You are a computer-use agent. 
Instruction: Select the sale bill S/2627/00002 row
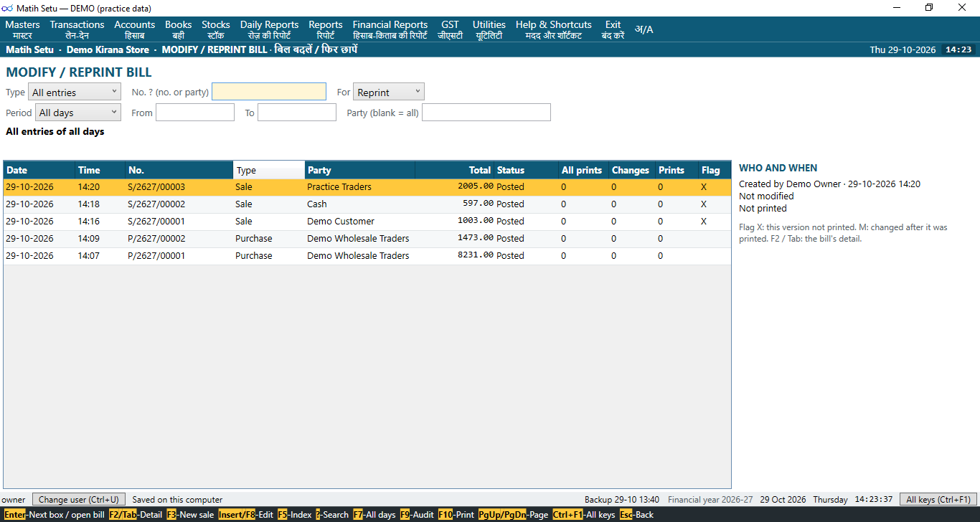(367, 204)
